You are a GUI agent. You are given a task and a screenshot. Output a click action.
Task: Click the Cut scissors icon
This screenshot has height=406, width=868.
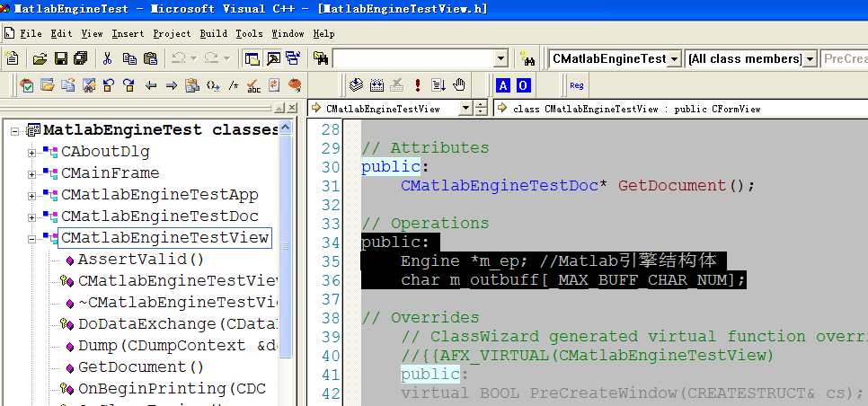tap(108, 58)
